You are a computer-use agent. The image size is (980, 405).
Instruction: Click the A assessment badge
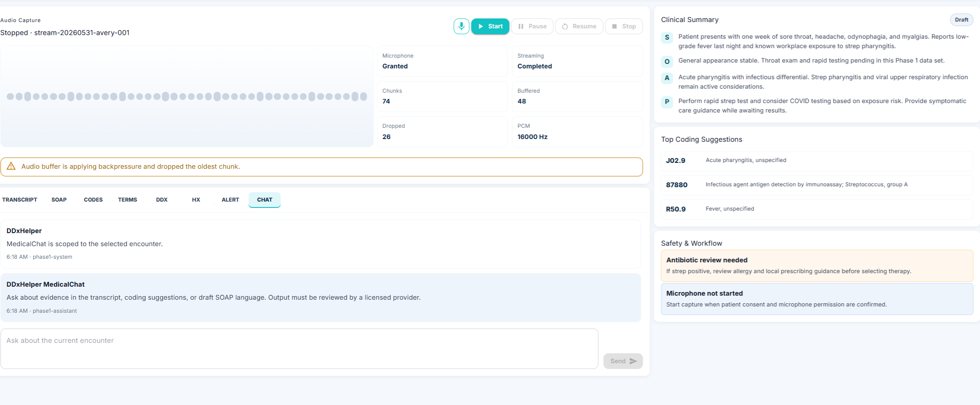(x=667, y=77)
